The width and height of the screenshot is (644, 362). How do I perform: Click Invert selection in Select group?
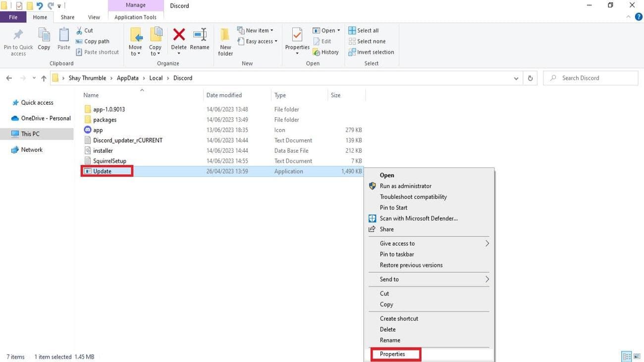(x=372, y=52)
